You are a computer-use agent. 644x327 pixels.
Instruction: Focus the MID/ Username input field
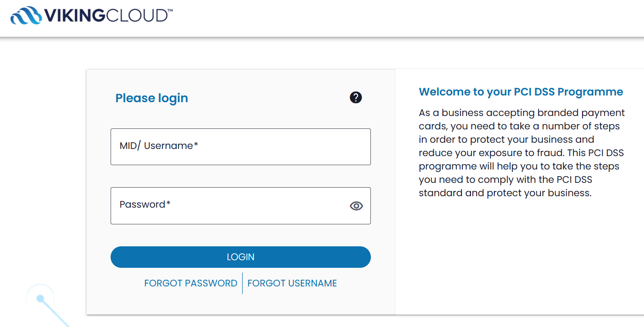[x=241, y=147]
